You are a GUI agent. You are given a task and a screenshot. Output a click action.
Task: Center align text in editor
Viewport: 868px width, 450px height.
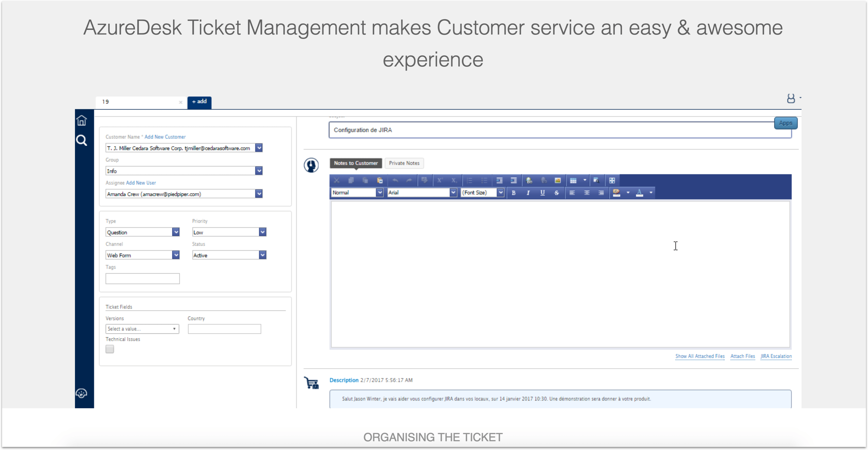(587, 193)
